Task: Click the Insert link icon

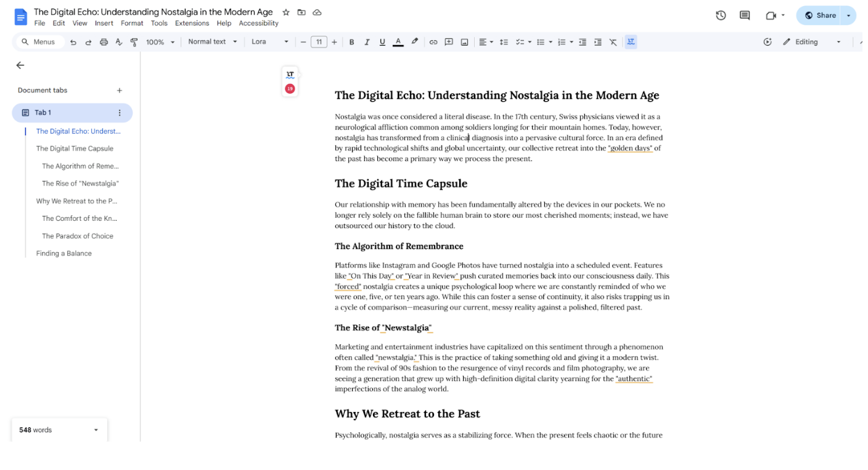Action: point(433,42)
